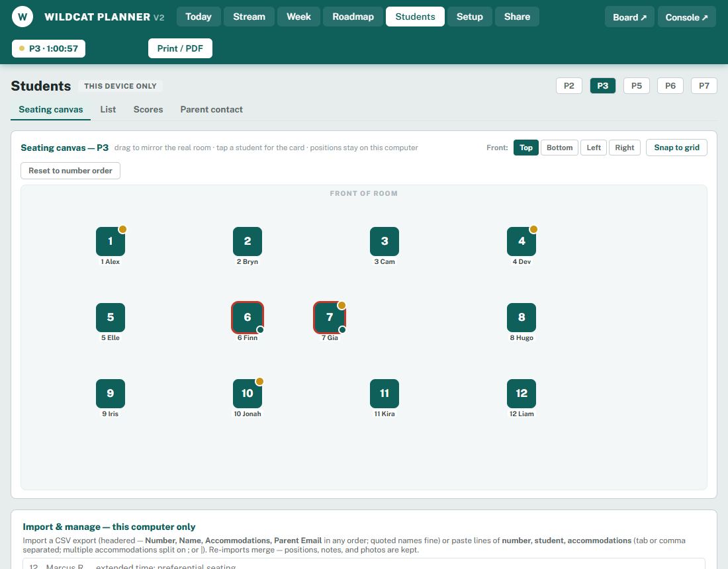The image size is (728, 569).
Task: Open the Console external link
Action: tap(687, 17)
